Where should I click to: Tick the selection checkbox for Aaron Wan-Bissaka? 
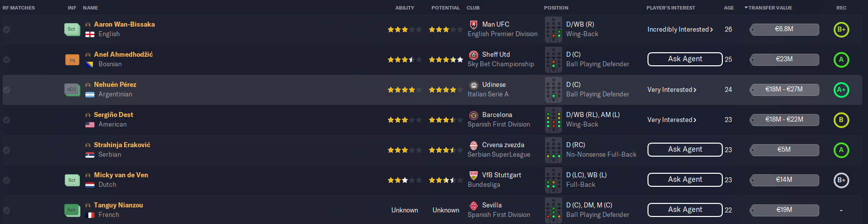point(7,30)
